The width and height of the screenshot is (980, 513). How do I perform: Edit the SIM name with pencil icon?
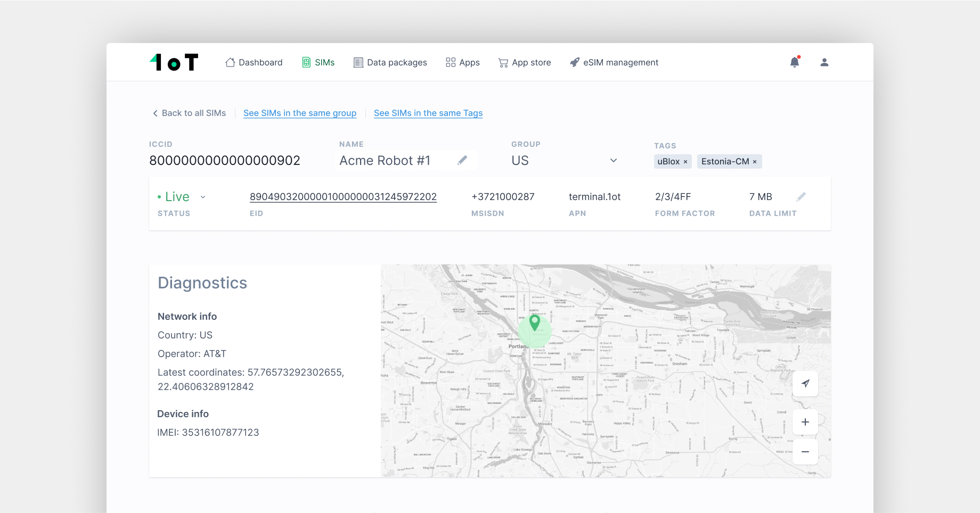462,160
